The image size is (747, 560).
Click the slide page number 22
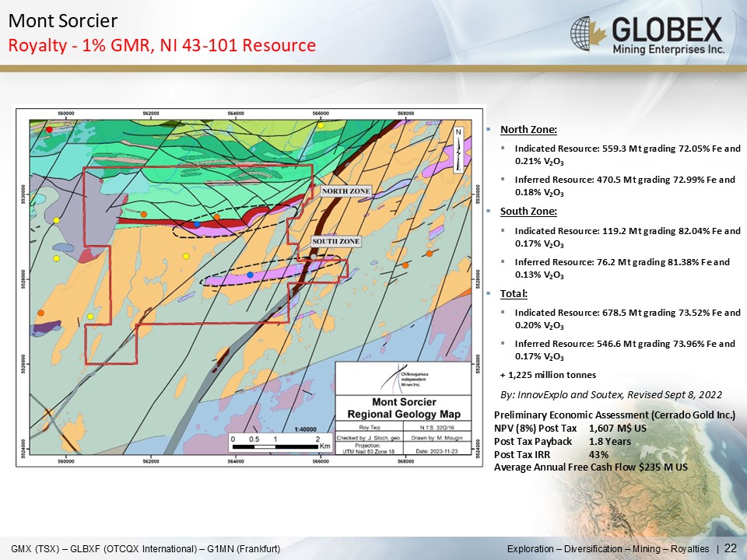(730, 549)
